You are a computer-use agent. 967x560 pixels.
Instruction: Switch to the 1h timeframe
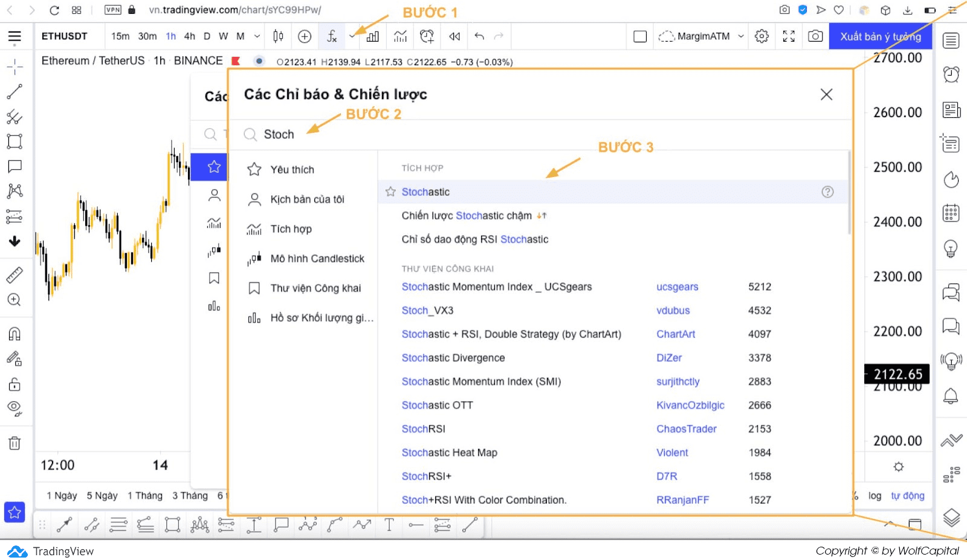point(171,36)
